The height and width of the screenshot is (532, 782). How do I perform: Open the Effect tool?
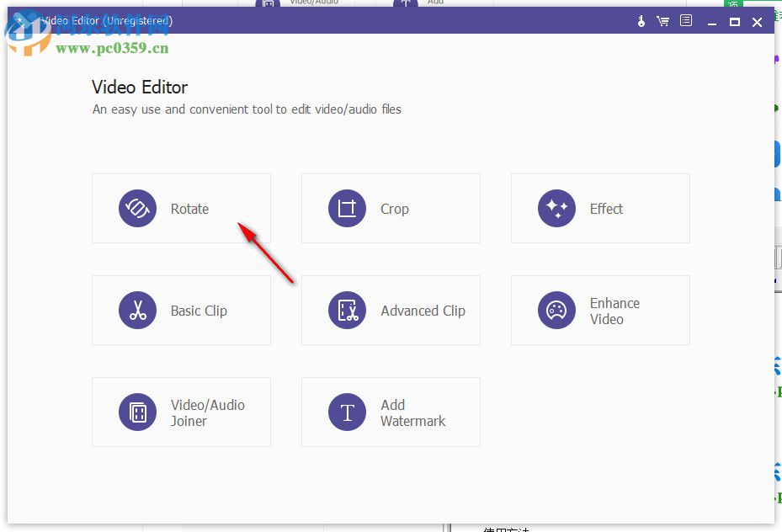[x=556, y=208]
